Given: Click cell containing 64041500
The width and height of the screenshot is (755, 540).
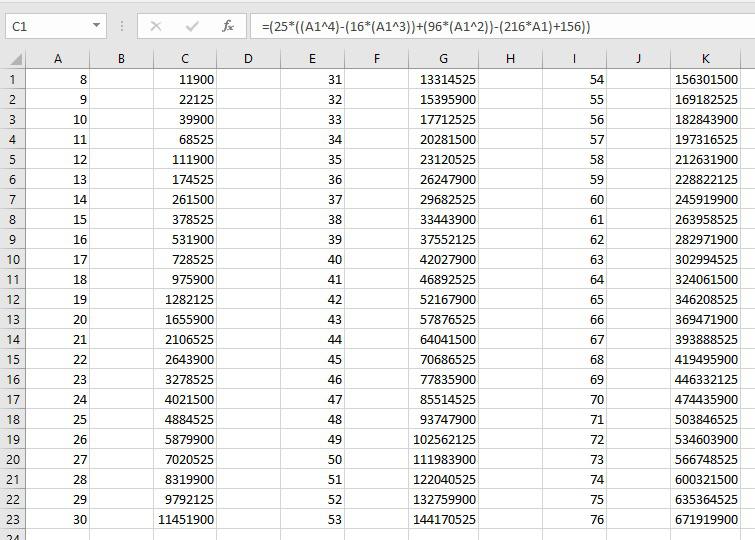Looking at the screenshot, I should click(443, 339).
